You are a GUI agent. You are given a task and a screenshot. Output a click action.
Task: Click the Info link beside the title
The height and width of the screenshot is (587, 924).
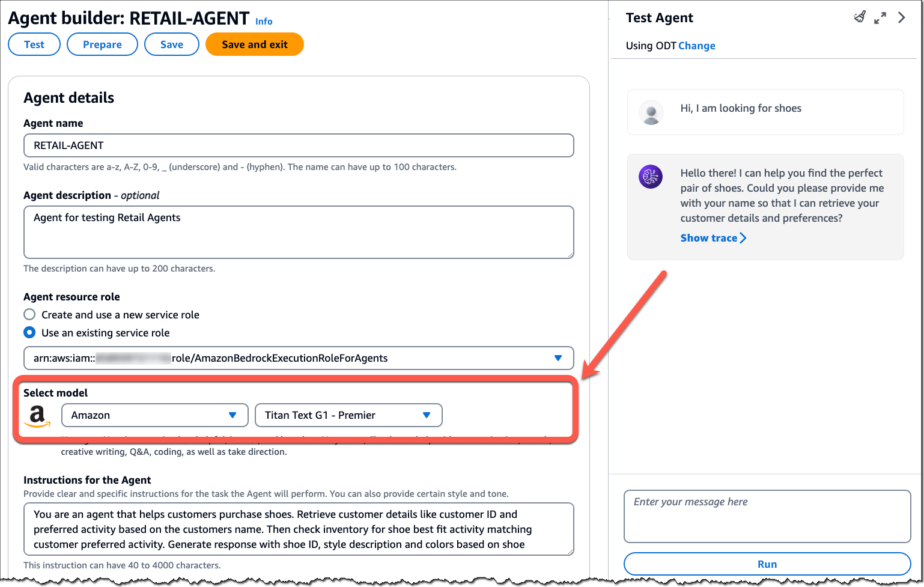[264, 21]
